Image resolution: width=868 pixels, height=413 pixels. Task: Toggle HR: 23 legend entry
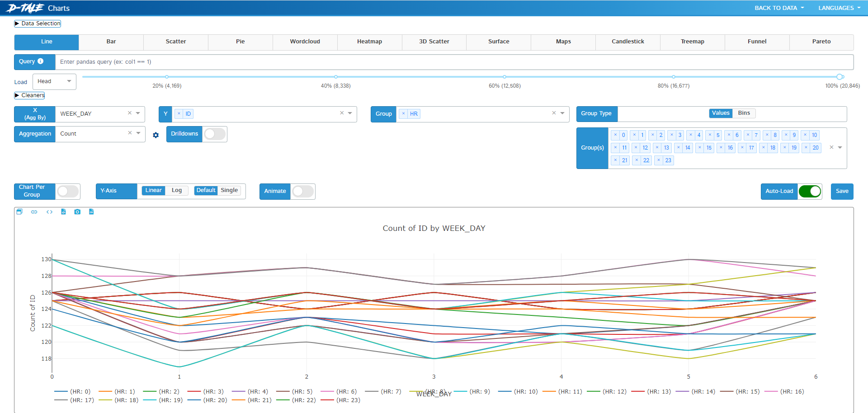coord(341,400)
